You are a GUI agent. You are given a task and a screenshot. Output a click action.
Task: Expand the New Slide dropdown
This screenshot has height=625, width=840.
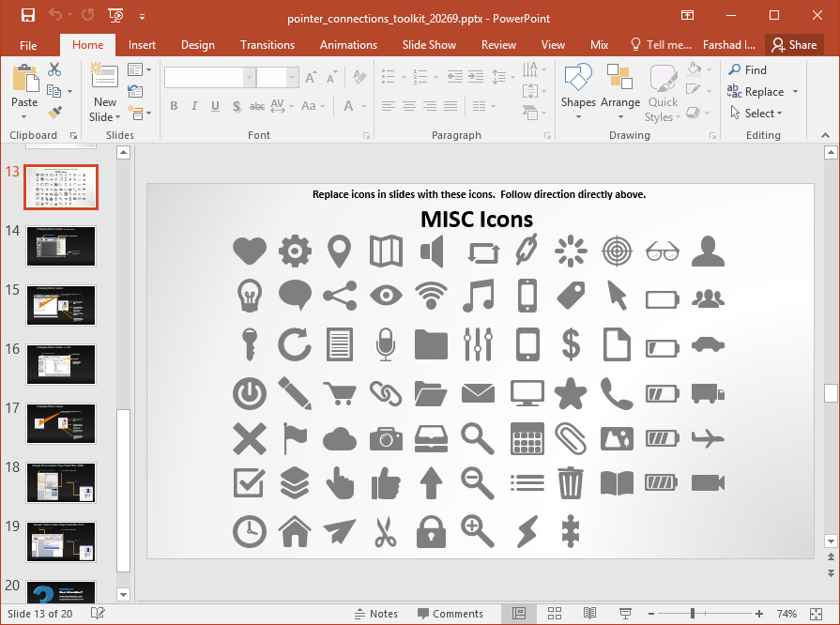pos(105,117)
